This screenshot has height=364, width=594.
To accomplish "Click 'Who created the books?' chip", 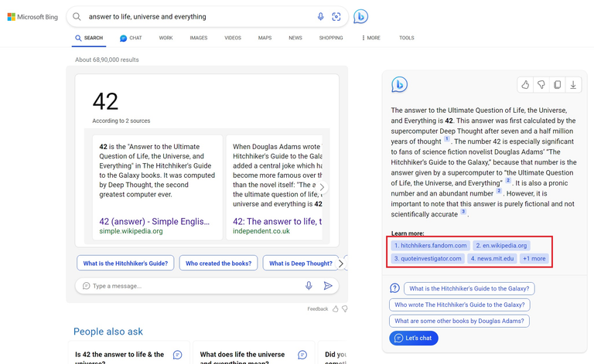I will (x=219, y=264).
